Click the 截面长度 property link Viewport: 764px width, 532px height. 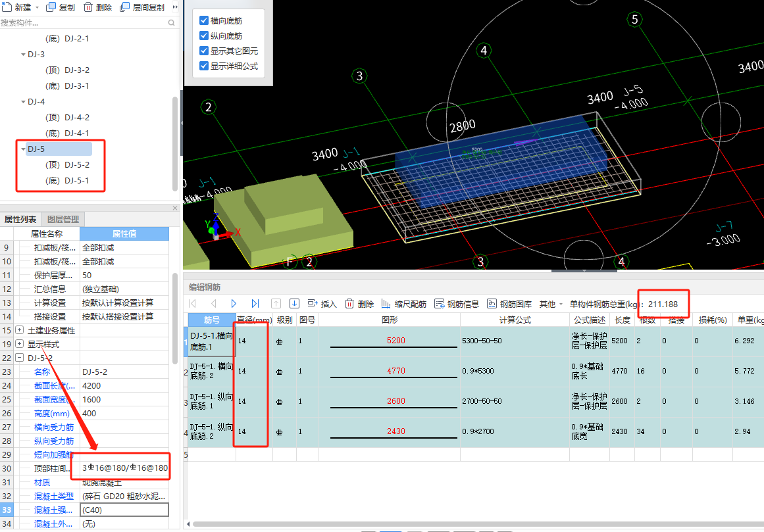click(55, 385)
